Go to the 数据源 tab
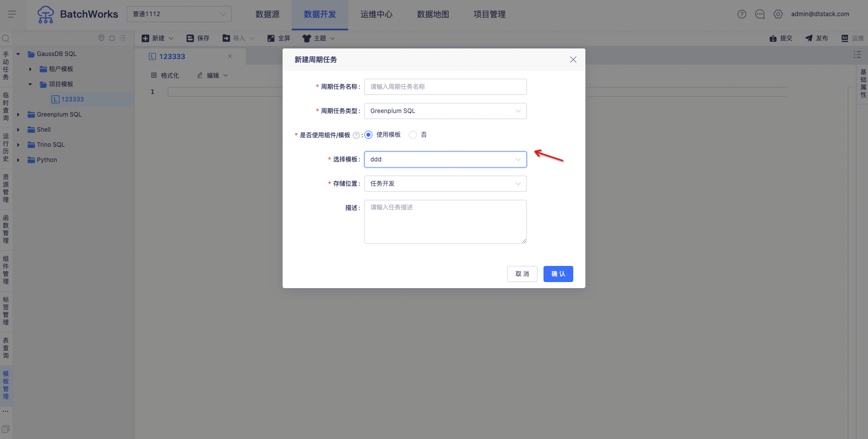Screen dimensions: 868x439 click(x=267, y=14)
